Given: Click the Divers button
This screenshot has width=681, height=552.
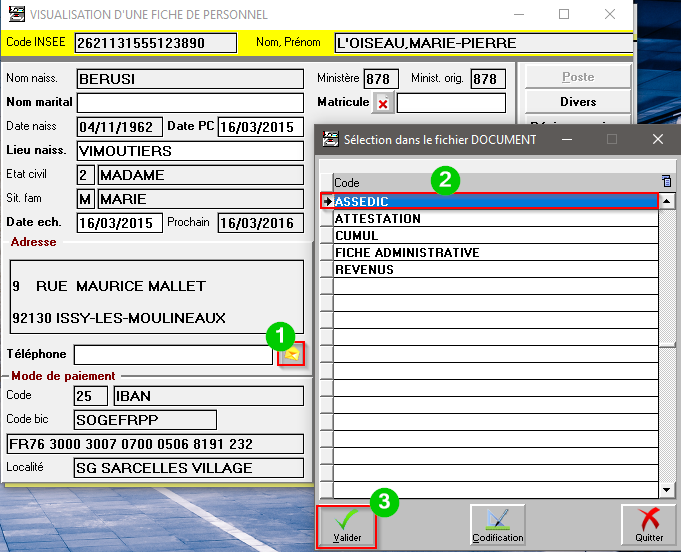Looking at the screenshot, I should pyautogui.click(x=577, y=102).
